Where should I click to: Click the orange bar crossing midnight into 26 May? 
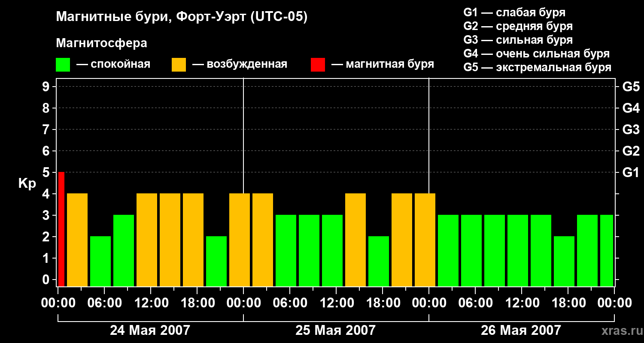pyautogui.click(x=425, y=240)
